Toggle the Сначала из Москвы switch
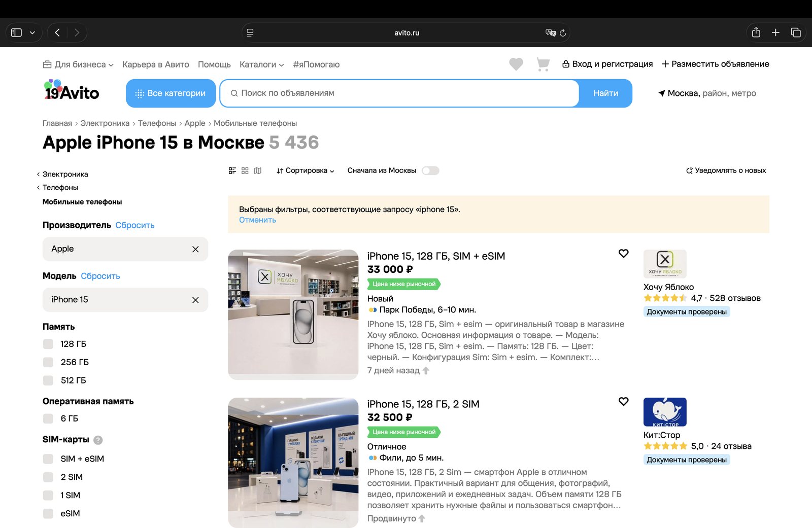This screenshot has width=812, height=528. [x=430, y=170]
